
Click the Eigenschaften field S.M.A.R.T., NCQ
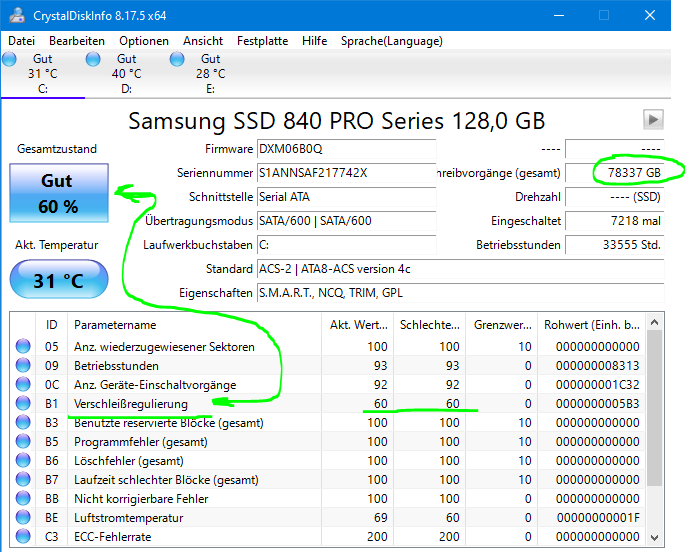[460, 293]
